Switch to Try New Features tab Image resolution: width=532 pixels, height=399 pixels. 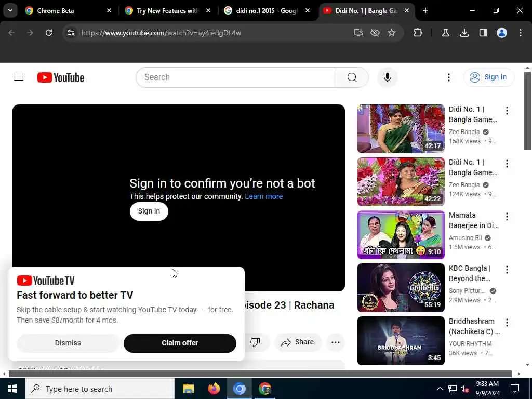[168, 10]
